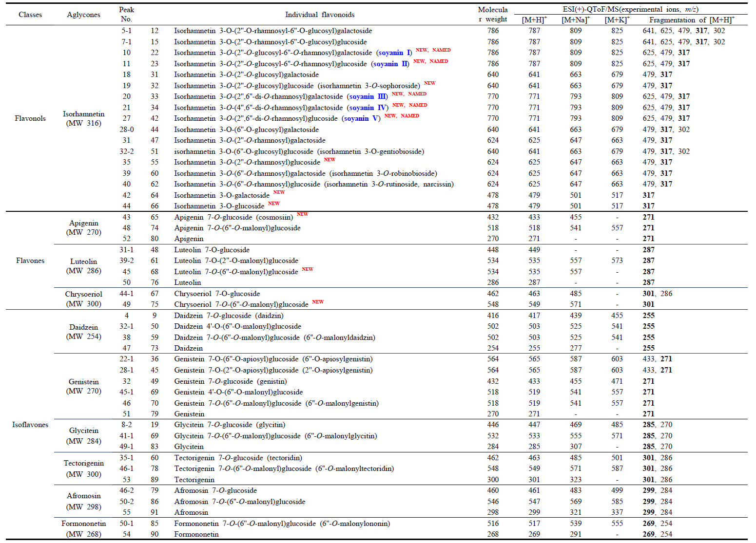Click peak number '46-2' cell
The width and height of the screenshot is (756, 543).
[127, 490]
